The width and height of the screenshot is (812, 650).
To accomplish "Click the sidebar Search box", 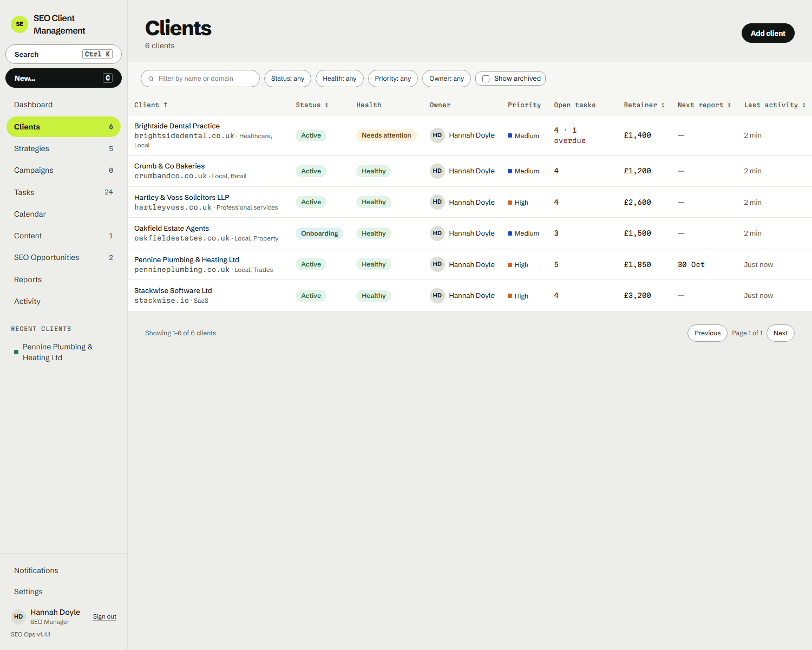I will [63, 54].
